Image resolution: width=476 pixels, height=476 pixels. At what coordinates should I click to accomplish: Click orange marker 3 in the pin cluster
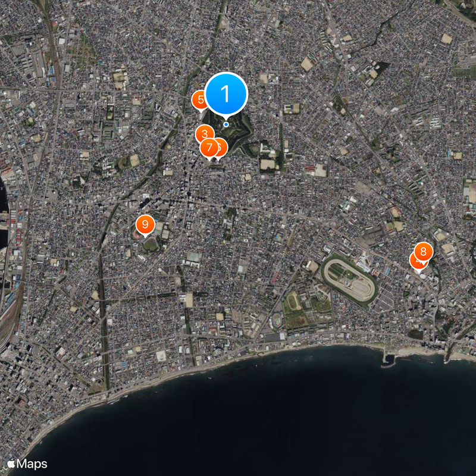(205, 134)
